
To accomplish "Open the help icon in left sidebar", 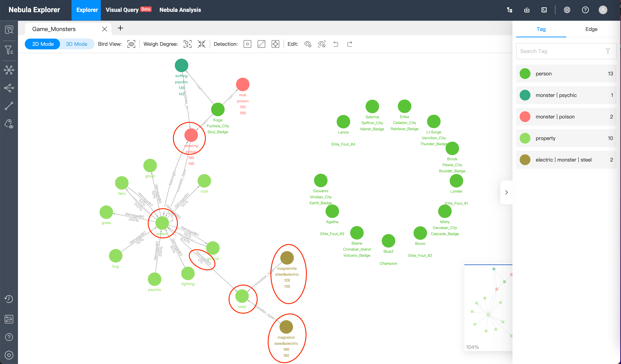I will [x=9, y=337].
